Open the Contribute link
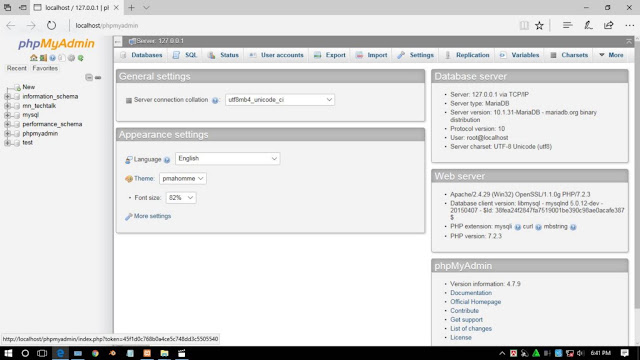The image size is (640, 360). coord(464,311)
